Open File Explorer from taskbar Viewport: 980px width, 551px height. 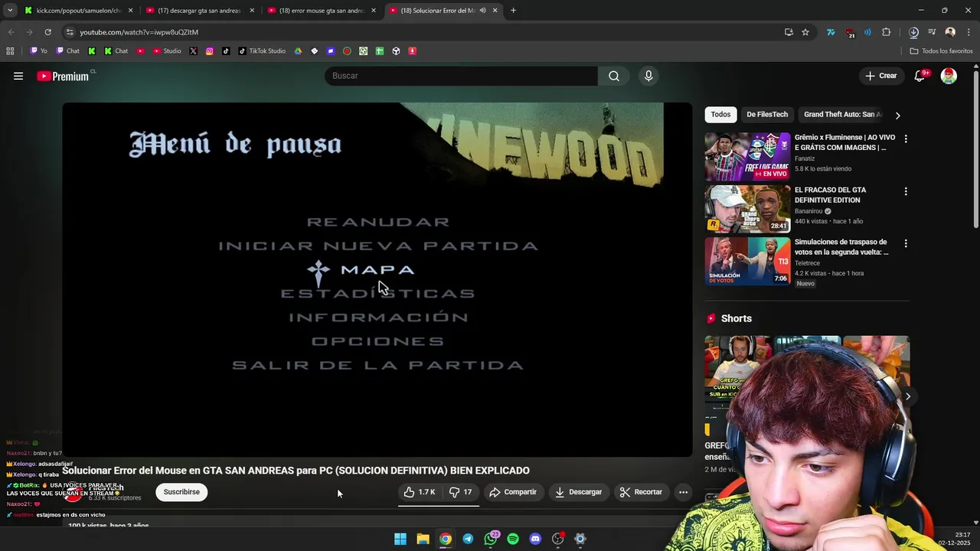point(423,539)
